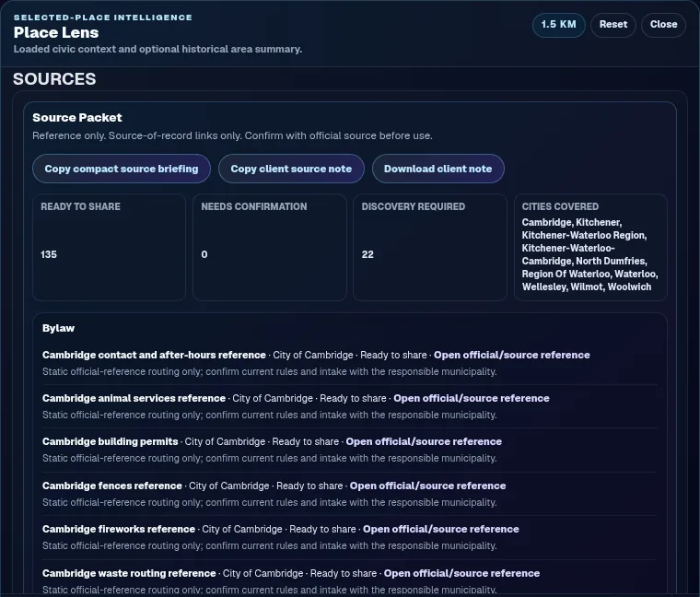Open official link for Cambridge animal services reference
The width and height of the screenshot is (700, 597).
472,398
